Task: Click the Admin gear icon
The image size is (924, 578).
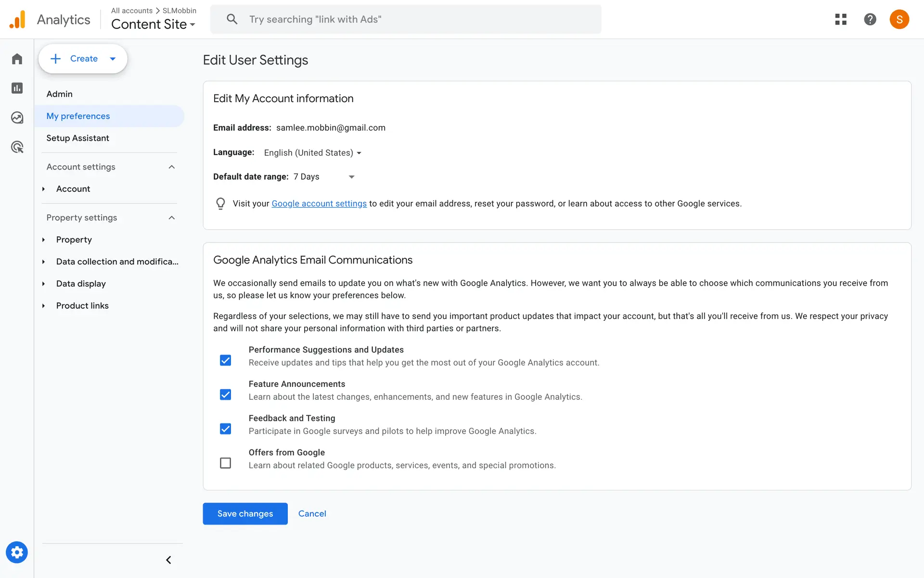Action: point(17,552)
